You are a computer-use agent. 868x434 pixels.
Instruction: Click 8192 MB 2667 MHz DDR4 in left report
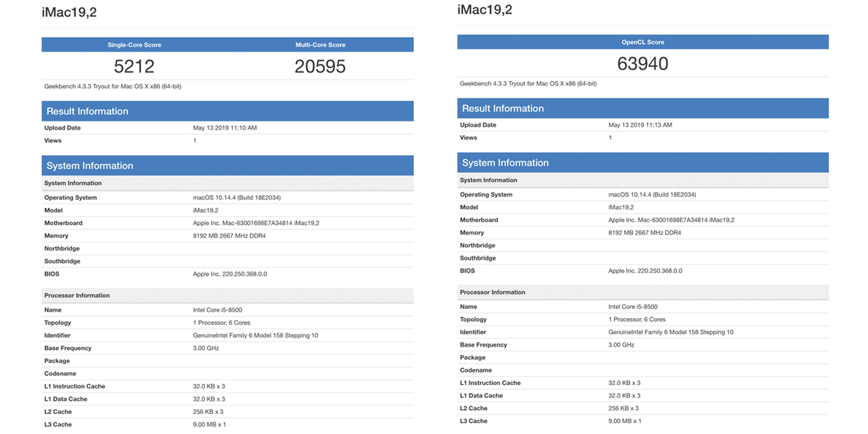229,236
